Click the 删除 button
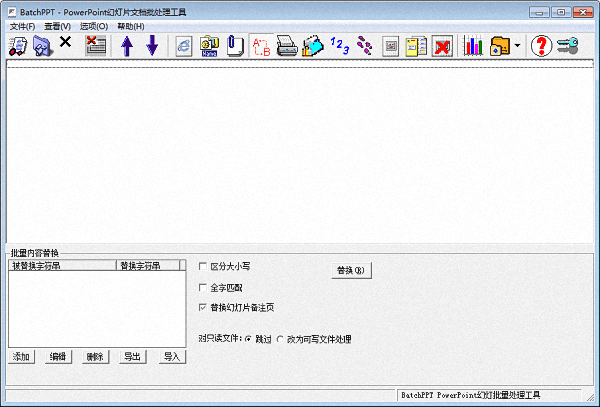The height and width of the screenshot is (407, 600). click(x=95, y=357)
